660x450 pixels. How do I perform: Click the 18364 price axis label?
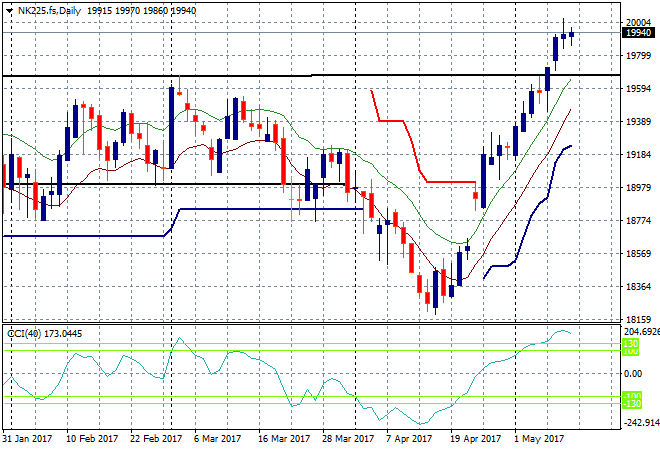click(639, 286)
